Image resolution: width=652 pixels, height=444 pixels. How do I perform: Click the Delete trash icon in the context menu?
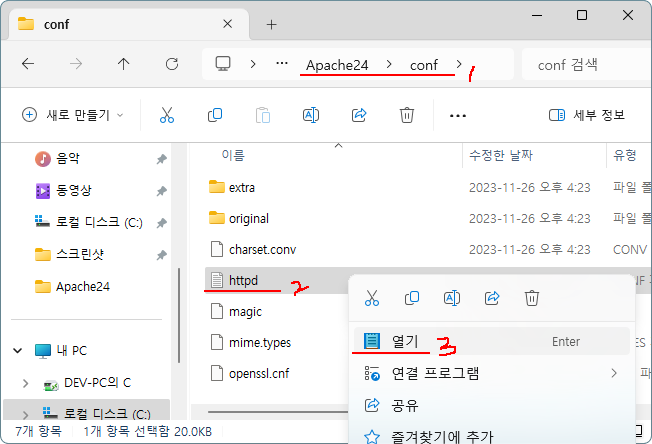[532, 298]
